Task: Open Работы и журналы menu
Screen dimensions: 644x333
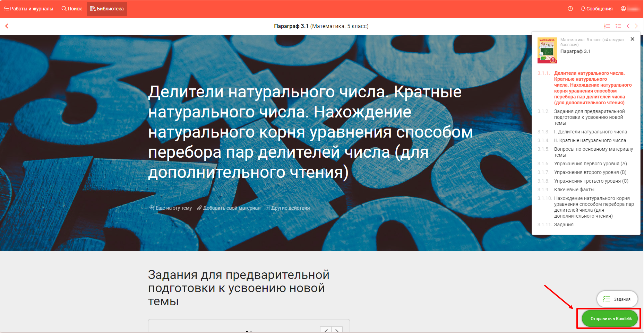Action: pos(29,9)
